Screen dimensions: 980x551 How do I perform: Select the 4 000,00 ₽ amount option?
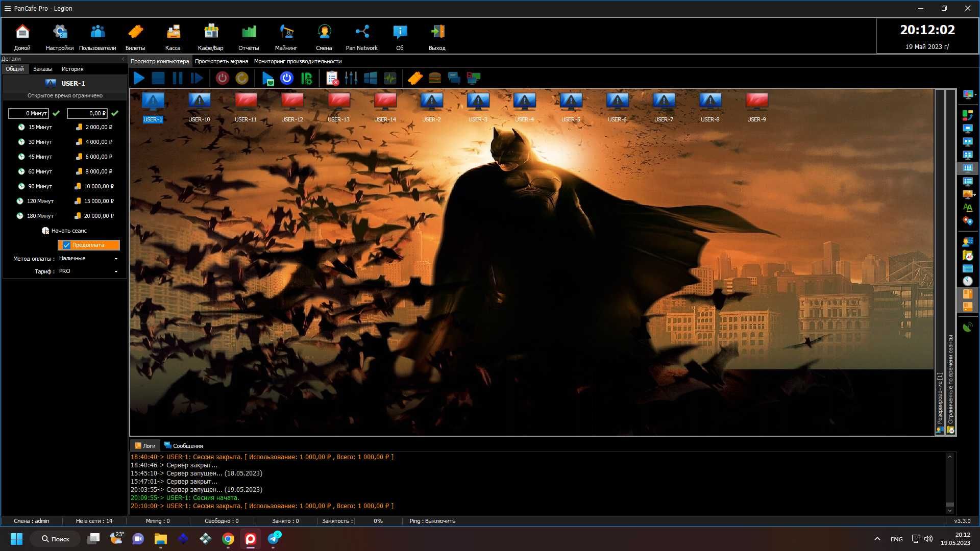[94, 142]
